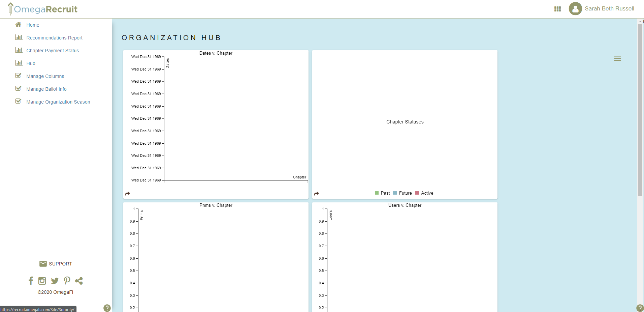Screen dimensions: 644x312
Task: Open the Twitter icon in the footer
Action: [x=55, y=281]
